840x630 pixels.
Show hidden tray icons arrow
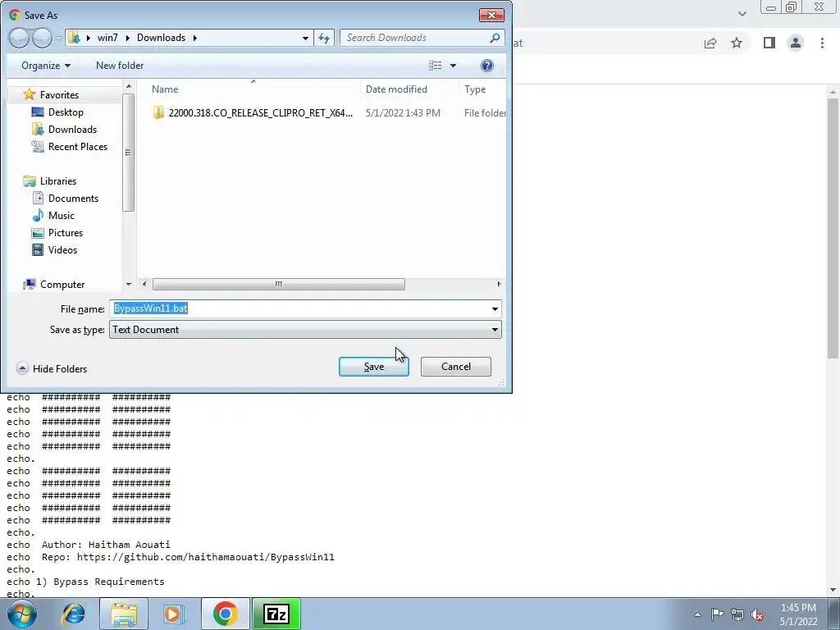[697, 614]
